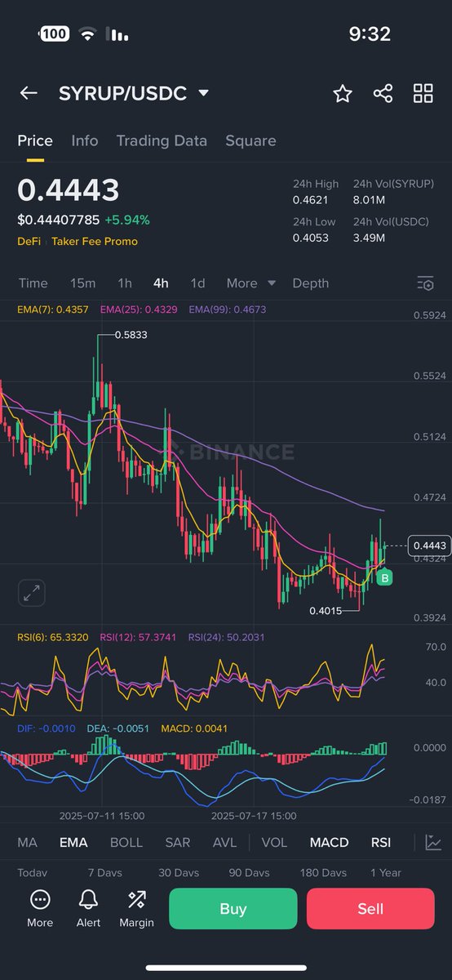Tap the 0.4443 current price label on axis

tap(429, 546)
